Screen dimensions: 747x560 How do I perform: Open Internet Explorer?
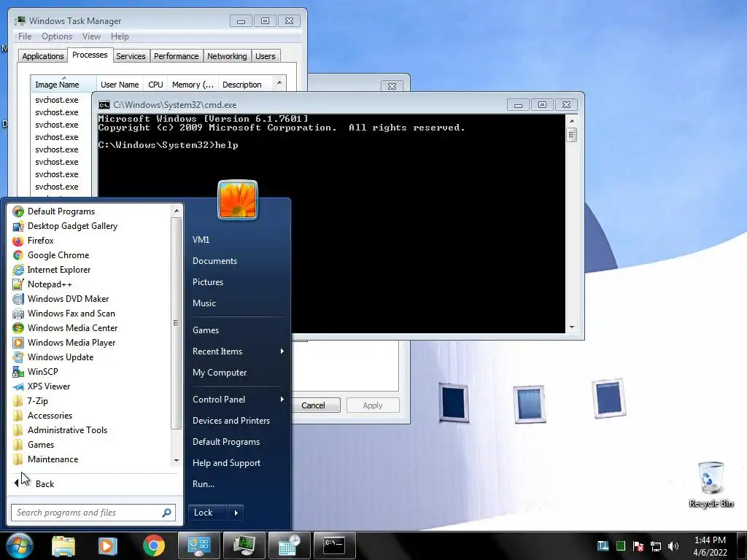pos(58,270)
